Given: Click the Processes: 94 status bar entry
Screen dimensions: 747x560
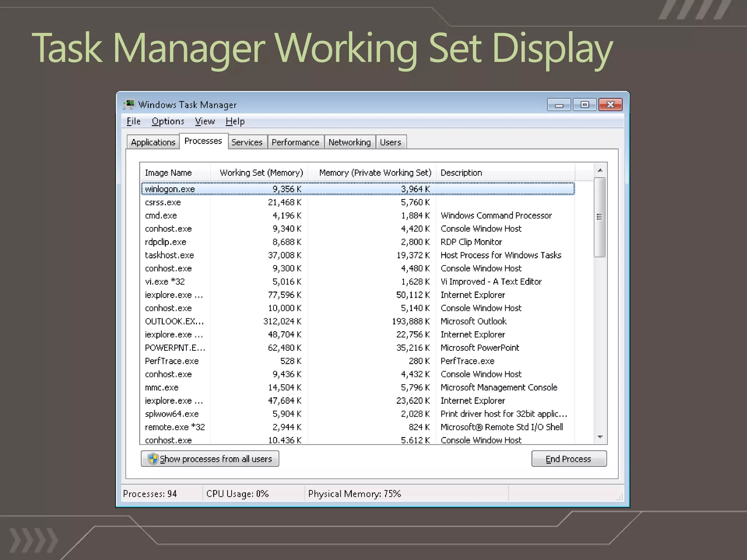Looking at the screenshot, I should [x=150, y=494].
